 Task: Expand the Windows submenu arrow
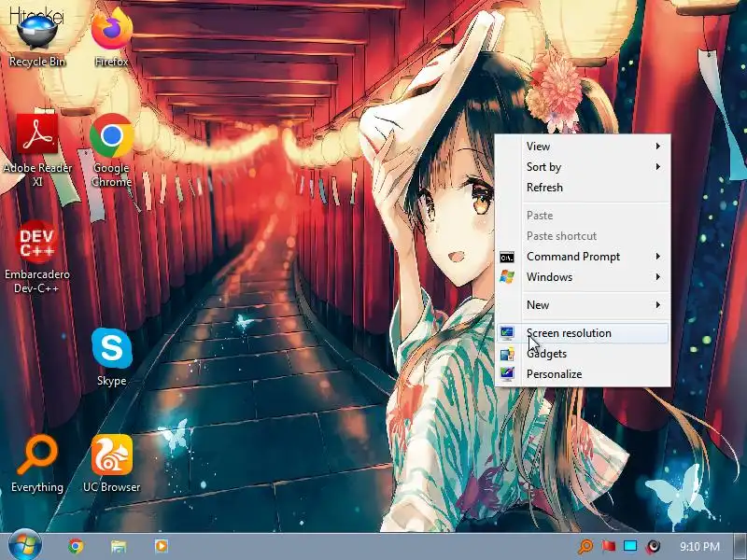click(x=658, y=276)
